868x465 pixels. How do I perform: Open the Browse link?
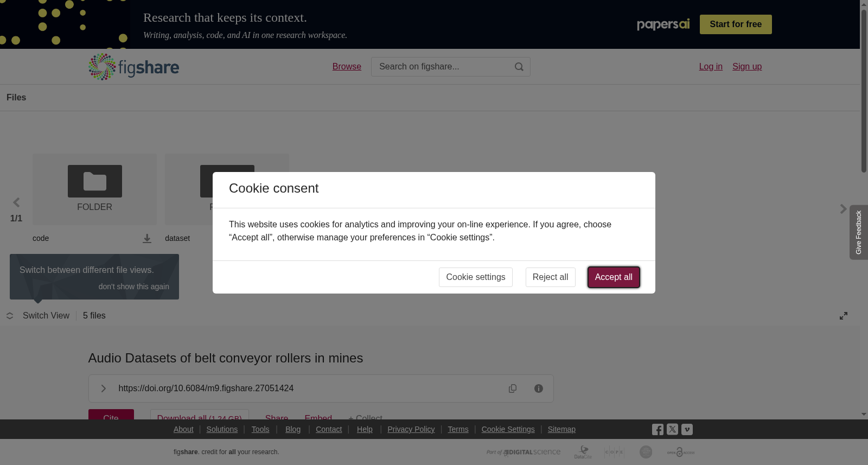[347, 66]
